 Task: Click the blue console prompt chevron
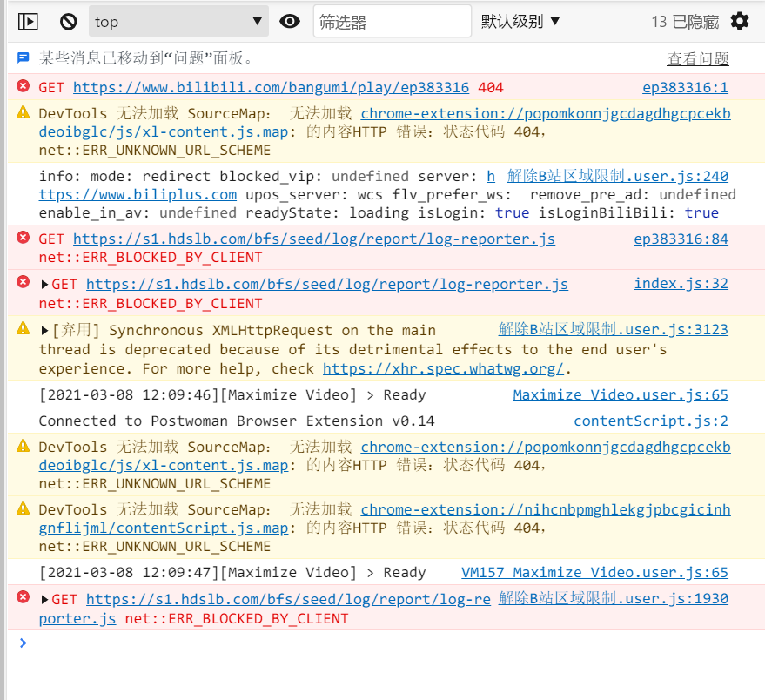23,643
